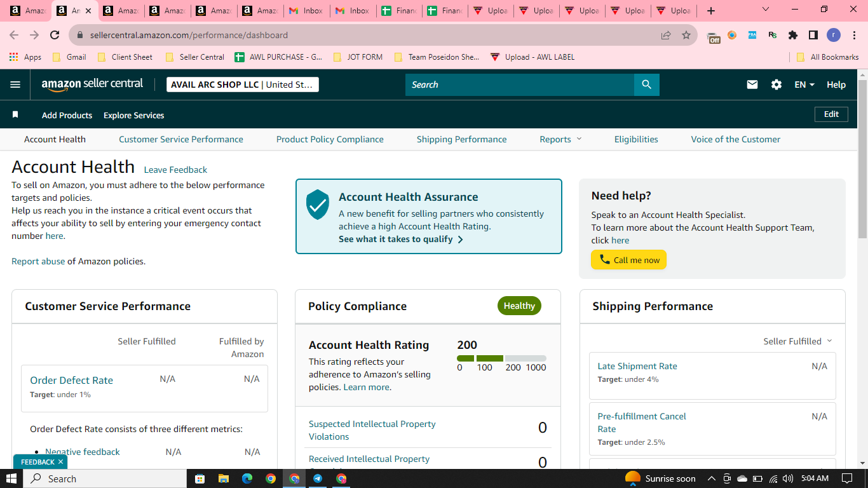Image resolution: width=868 pixels, height=488 pixels.
Task: Open the Windows notification center
Action: click(846, 478)
